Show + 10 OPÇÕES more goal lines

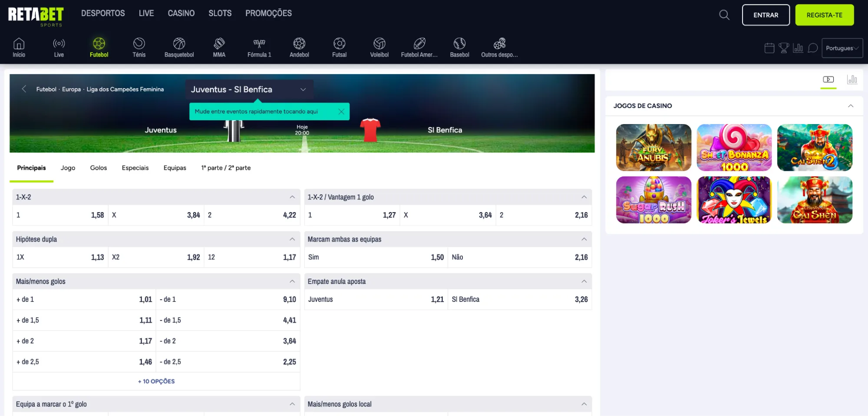[x=156, y=381]
